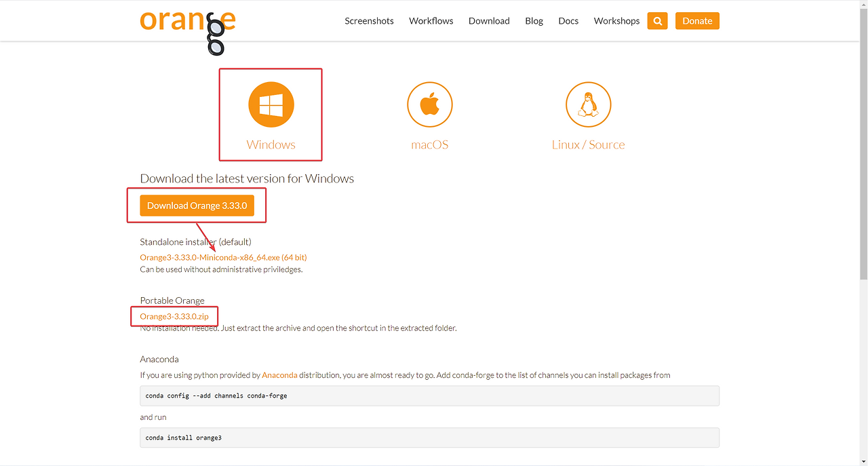Click the scrollbar down arrow
868x466 pixels.
coord(863,461)
